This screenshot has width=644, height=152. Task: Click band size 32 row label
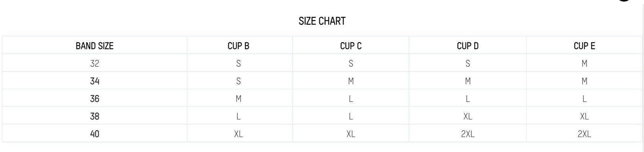pos(95,63)
